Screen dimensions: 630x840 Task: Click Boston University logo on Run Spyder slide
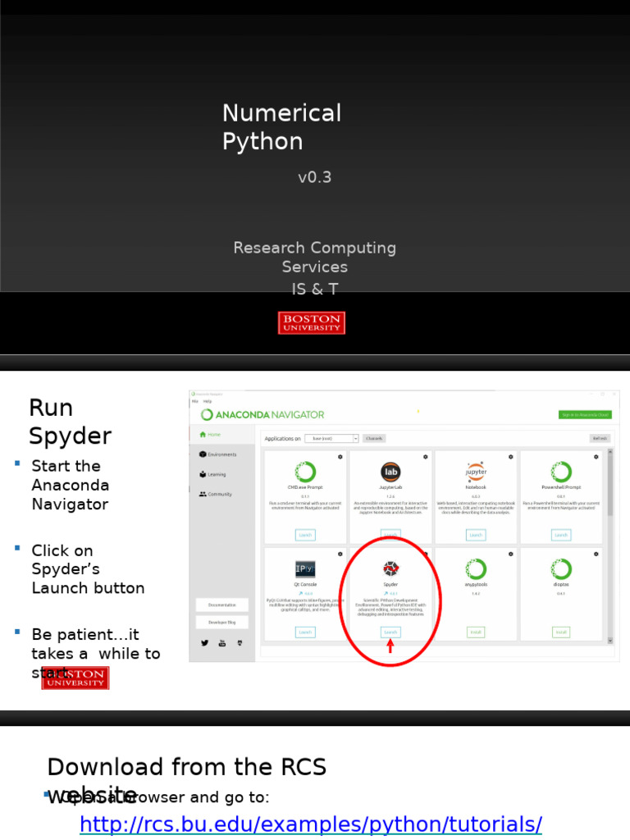click(75, 678)
